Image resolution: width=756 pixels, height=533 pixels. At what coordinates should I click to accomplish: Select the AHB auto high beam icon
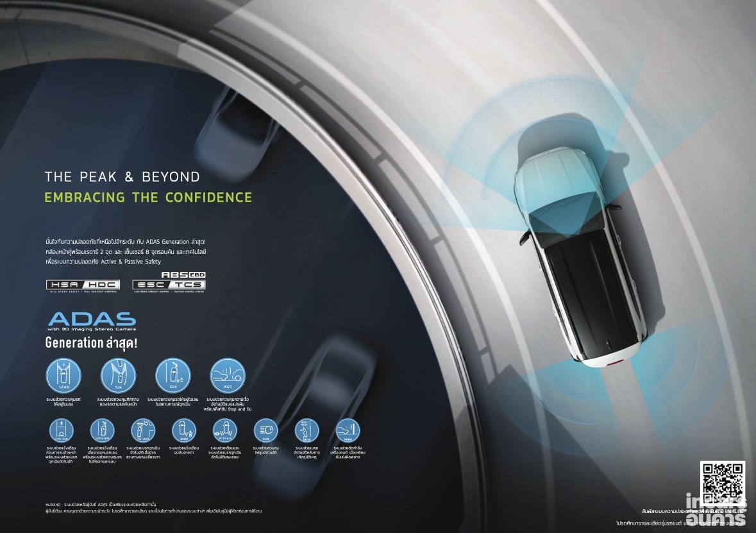pyautogui.click(x=265, y=430)
